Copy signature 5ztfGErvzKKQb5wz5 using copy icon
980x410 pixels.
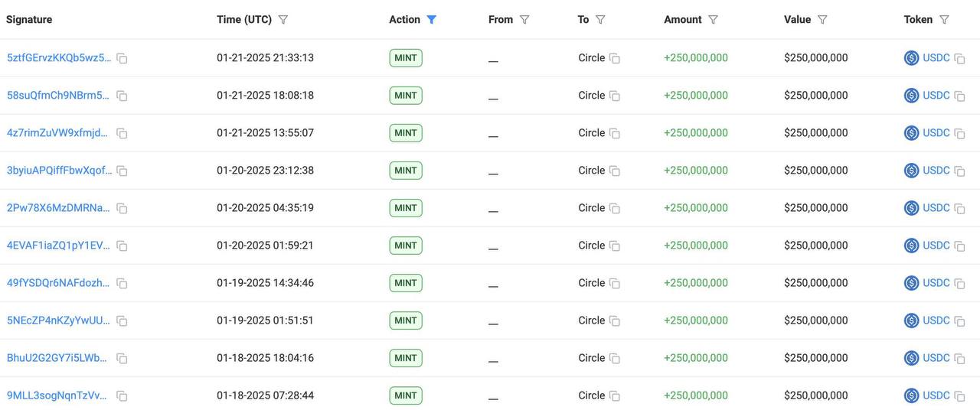(x=122, y=58)
